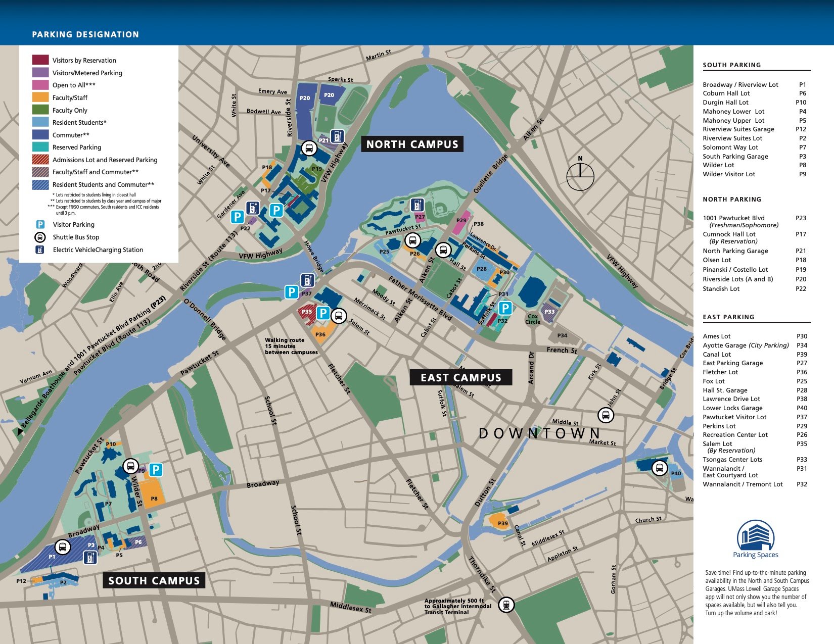Click the Faculty/Staff orange legend swatch
The height and width of the screenshot is (644, 834).
tap(40, 97)
